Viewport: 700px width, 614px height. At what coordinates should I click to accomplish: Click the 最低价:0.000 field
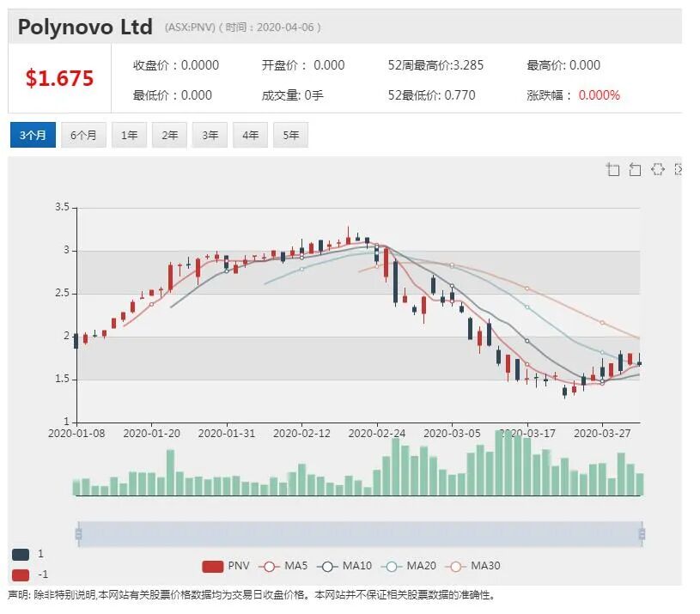coord(173,95)
